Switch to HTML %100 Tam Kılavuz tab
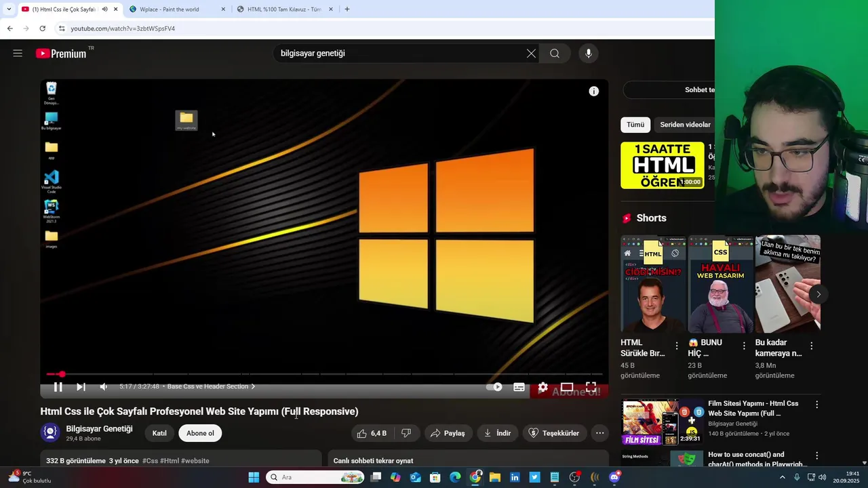This screenshot has height=488, width=868. [x=284, y=9]
